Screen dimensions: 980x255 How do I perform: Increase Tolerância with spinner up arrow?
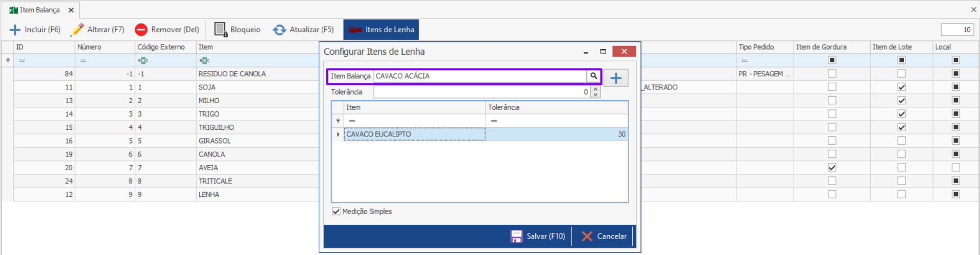click(595, 89)
